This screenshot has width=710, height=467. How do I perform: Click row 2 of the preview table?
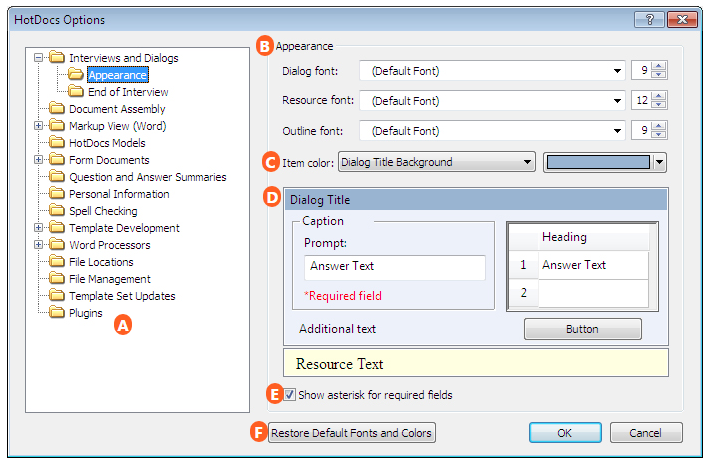579,294
